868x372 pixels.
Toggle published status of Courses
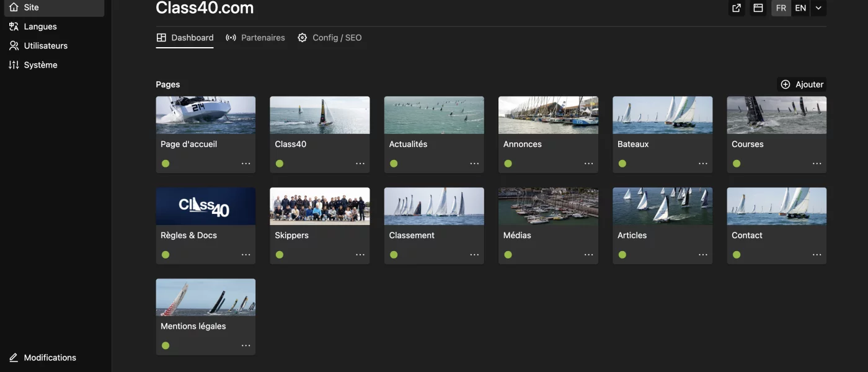(x=736, y=164)
